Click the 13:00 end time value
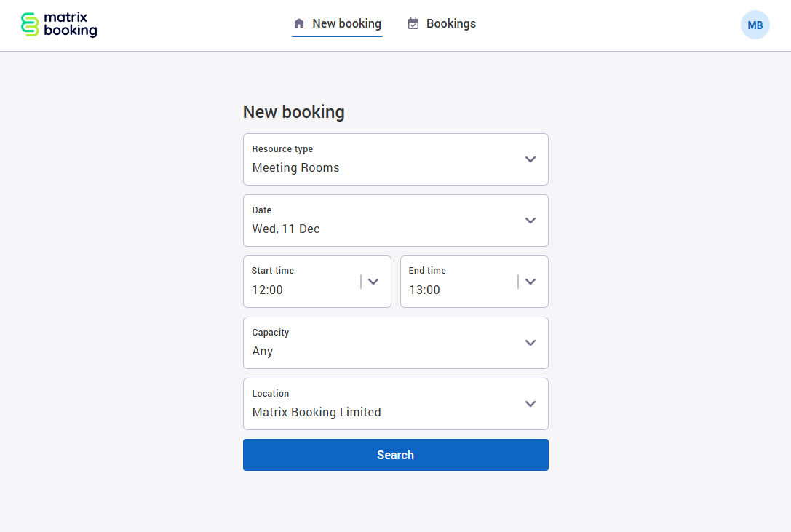 (x=424, y=290)
